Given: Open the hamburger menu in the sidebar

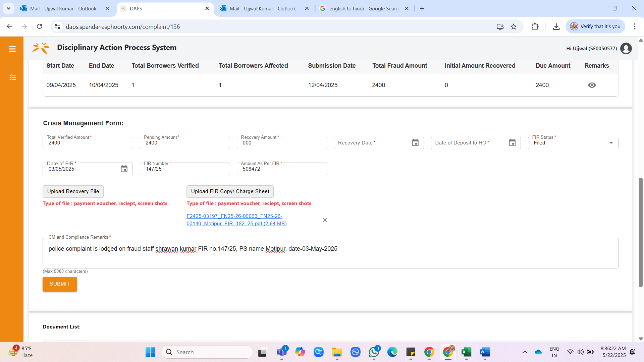Looking at the screenshot, I should 12,49.
